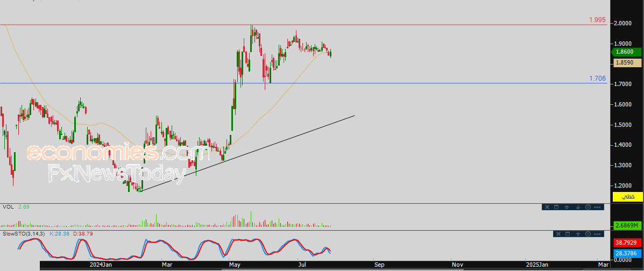The height and width of the screenshot is (271, 644).
Task: Open more options for VOL panel
Action: click(597, 208)
